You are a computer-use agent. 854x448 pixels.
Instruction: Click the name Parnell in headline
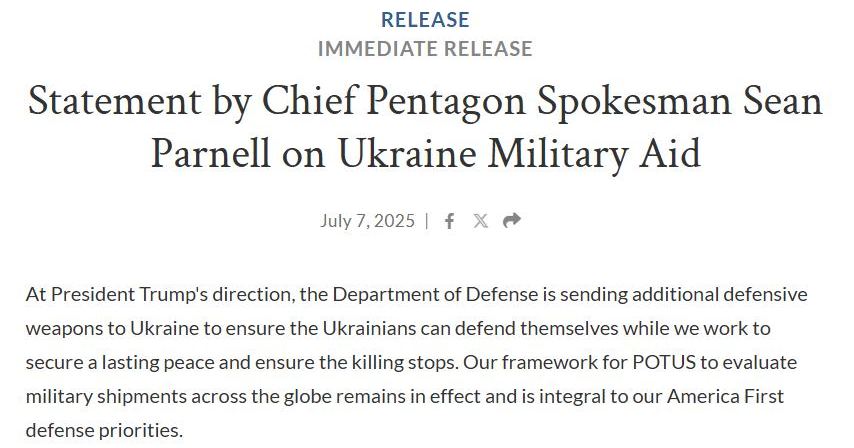tap(210, 154)
